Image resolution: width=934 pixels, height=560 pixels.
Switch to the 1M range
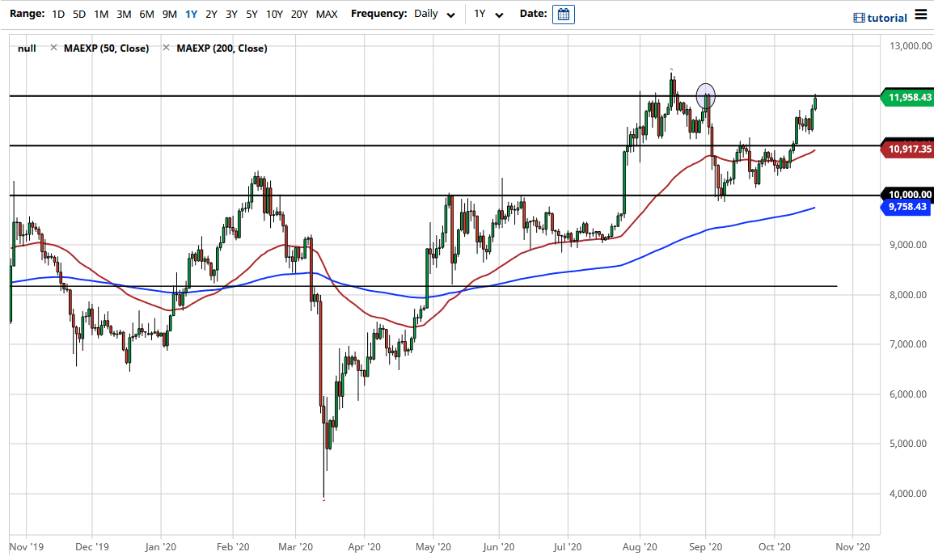click(100, 14)
